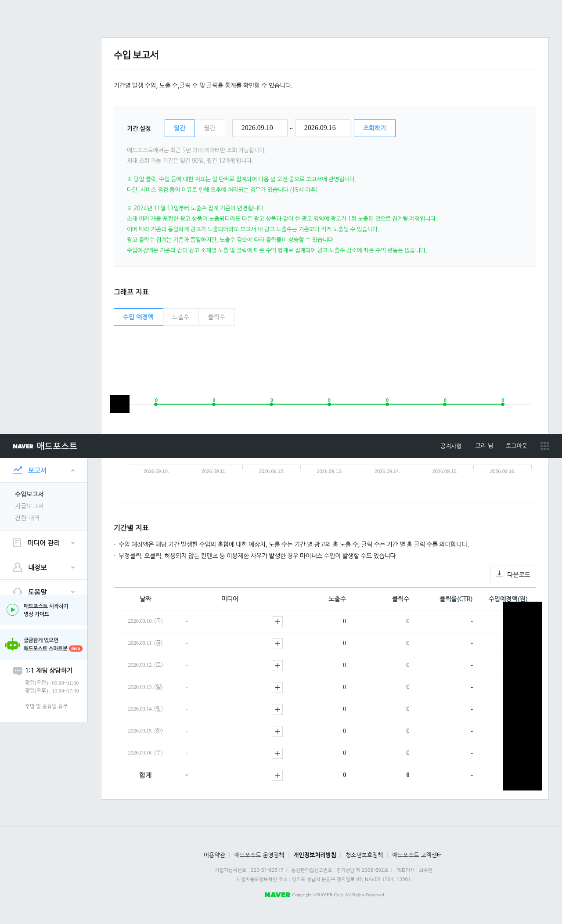Click the 애드포스트 스마트봇 Beta label
This screenshot has height=924, width=562.
click(x=53, y=648)
